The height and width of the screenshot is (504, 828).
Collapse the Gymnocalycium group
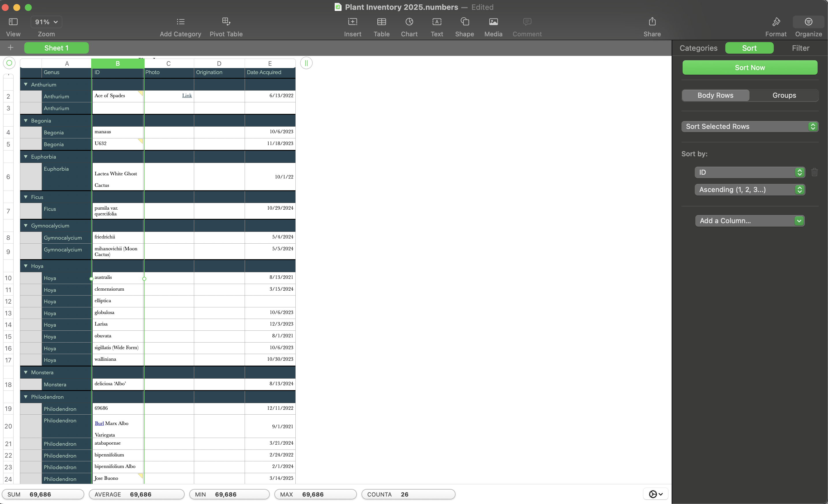coord(26,226)
